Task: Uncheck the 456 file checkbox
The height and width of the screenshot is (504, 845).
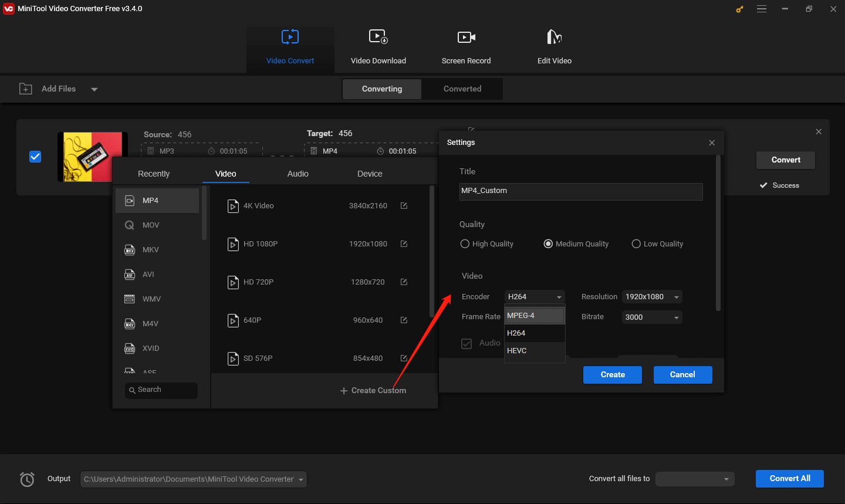Action: point(35,157)
